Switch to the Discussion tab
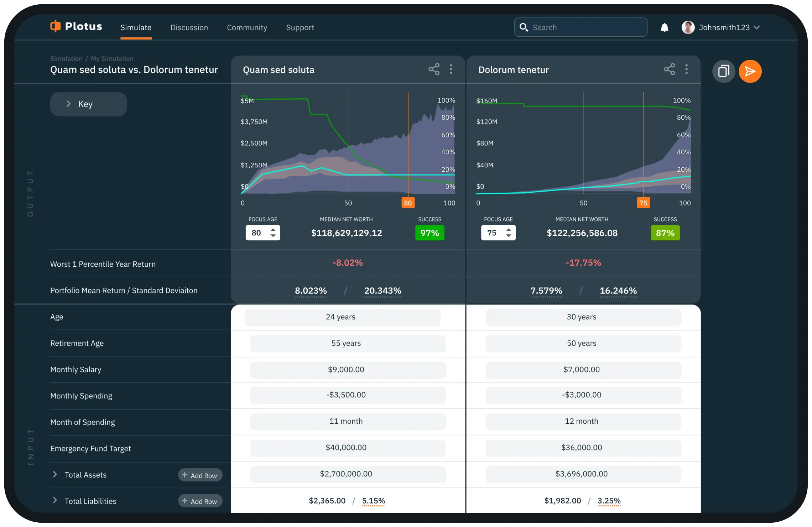Viewport: 812px width, 527px height. [x=189, y=27]
